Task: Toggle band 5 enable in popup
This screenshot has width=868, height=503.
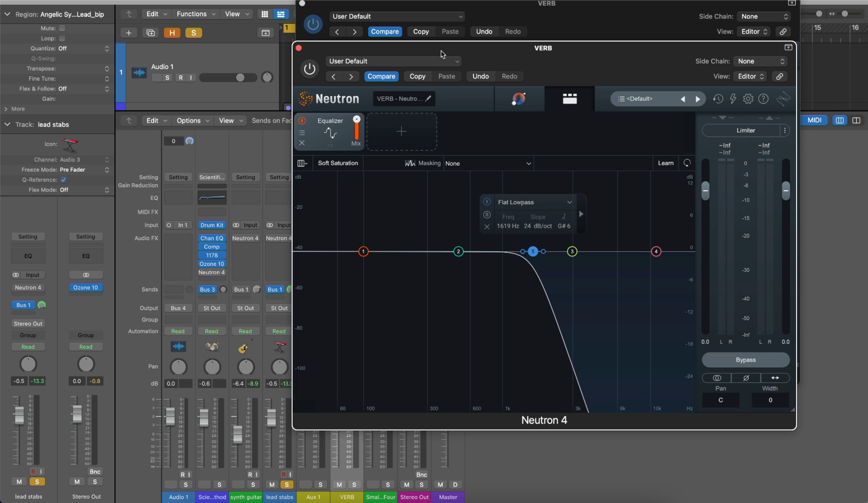Action: pos(487,202)
